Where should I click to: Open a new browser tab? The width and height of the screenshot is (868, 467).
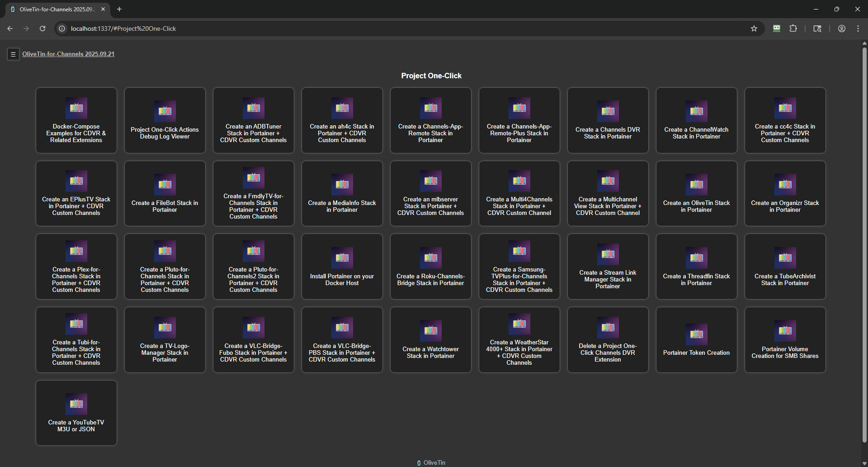click(119, 9)
